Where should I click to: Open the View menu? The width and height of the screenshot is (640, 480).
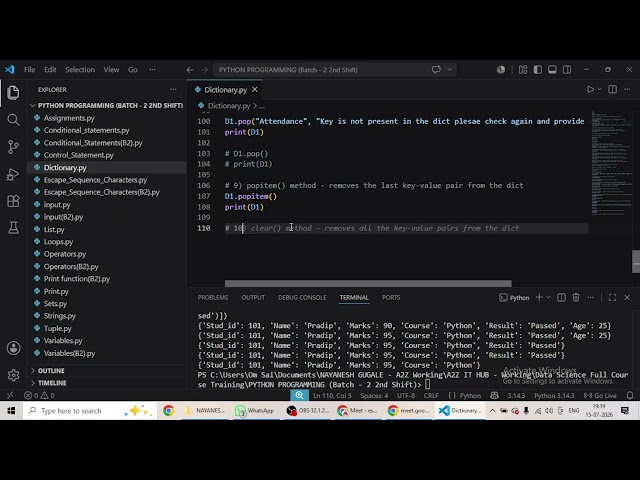click(111, 70)
